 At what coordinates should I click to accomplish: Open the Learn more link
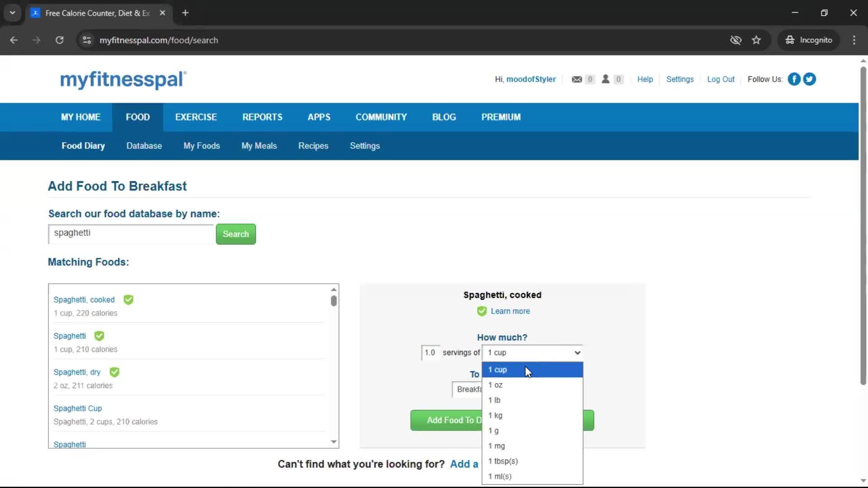click(x=510, y=311)
